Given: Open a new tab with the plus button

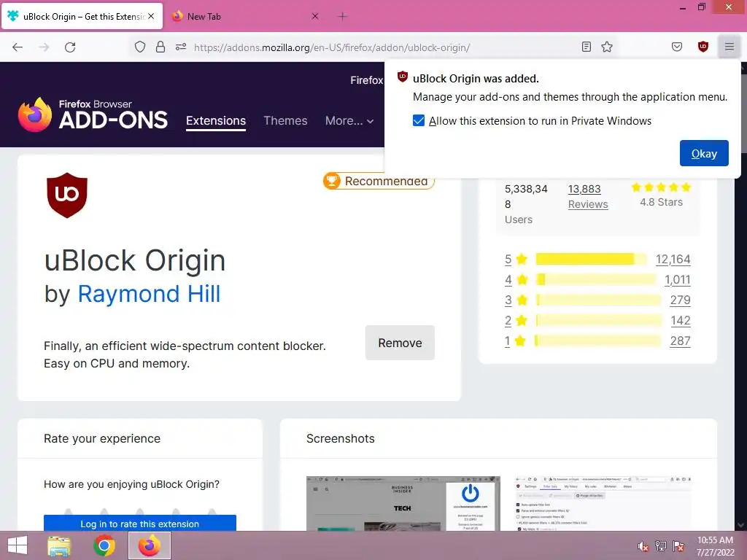Looking at the screenshot, I should pyautogui.click(x=343, y=16).
